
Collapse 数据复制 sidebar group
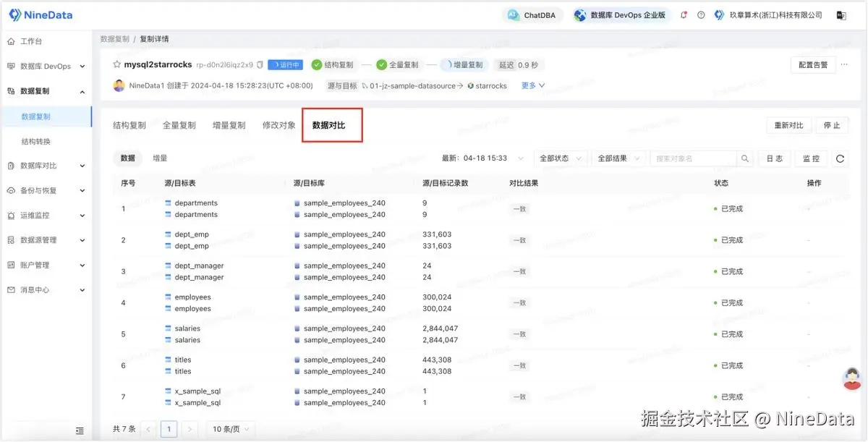[x=46, y=91]
